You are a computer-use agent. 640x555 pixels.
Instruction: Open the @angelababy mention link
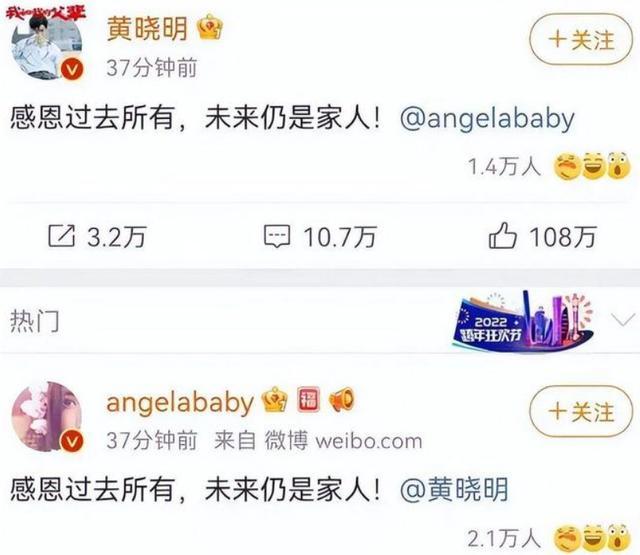487,119
